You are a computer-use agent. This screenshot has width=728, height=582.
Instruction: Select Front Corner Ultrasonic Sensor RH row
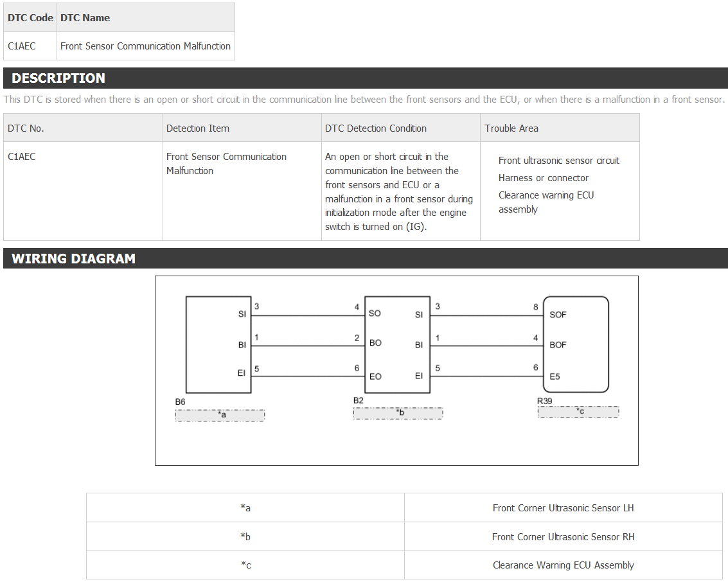coord(404,536)
